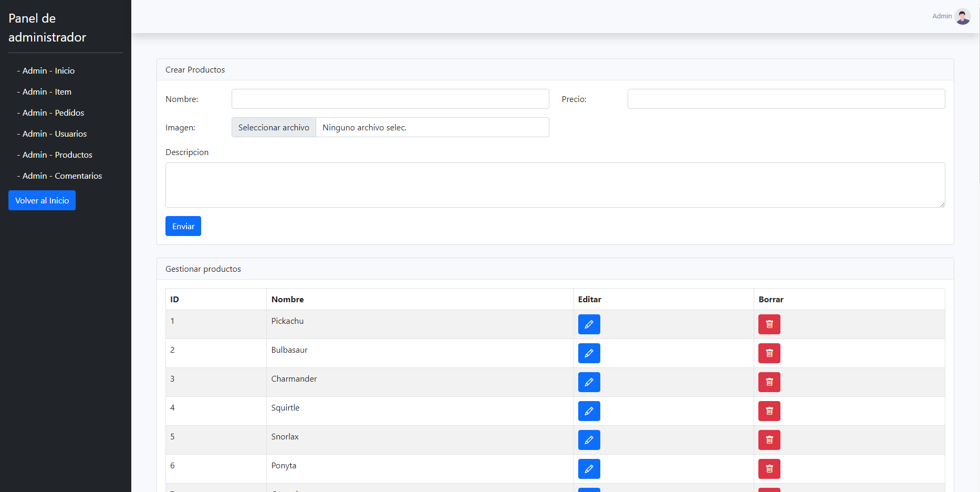The height and width of the screenshot is (492, 980).
Task: Click the Nombre input field
Action: click(390, 98)
